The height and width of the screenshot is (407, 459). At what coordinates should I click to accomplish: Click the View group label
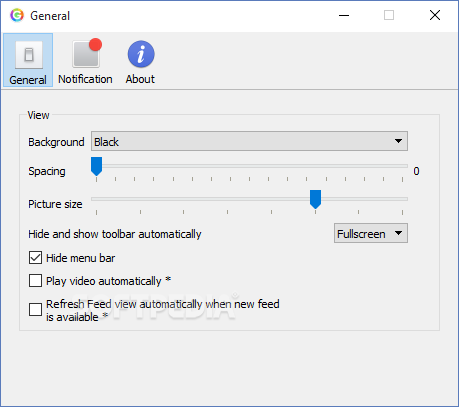38,115
